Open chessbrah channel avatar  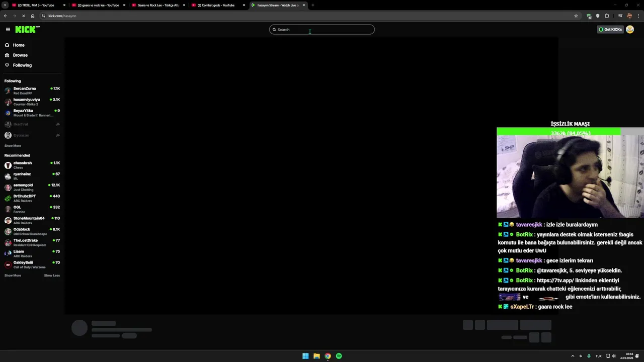pyautogui.click(x=8, y=165)
